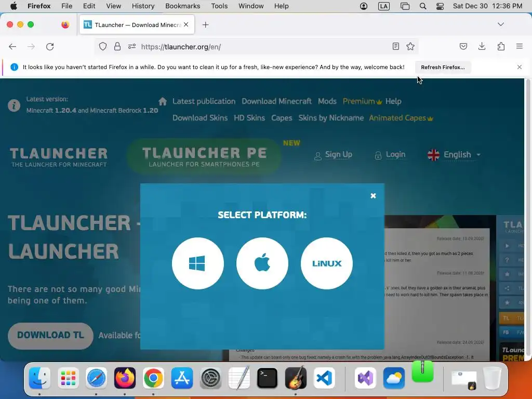
Task: Open a new tab with the plus button
Action: [206, 25]
